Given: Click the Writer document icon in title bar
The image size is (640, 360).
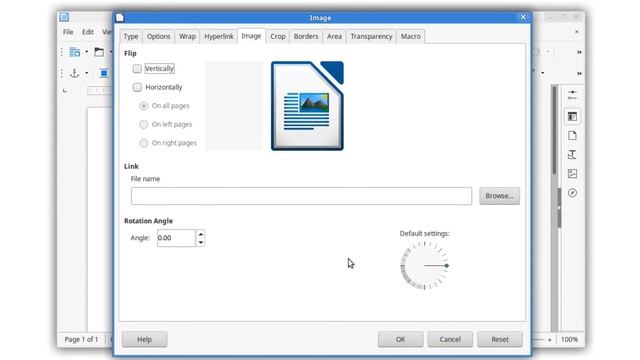Looking at the screenshot, I should [x=64, y=17].
